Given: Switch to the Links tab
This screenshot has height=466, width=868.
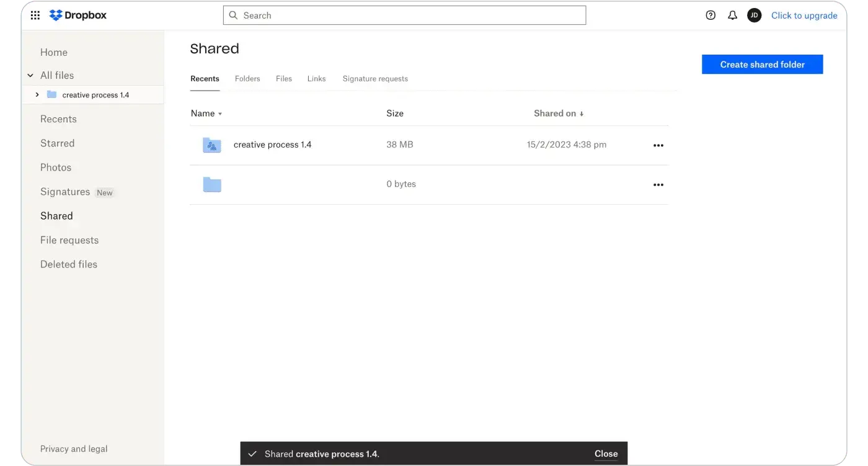Looking at the screenshot, I should point(316,79).
